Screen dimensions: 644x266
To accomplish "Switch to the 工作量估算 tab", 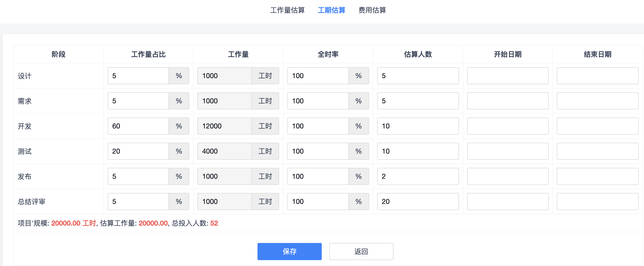I will 287,10.
